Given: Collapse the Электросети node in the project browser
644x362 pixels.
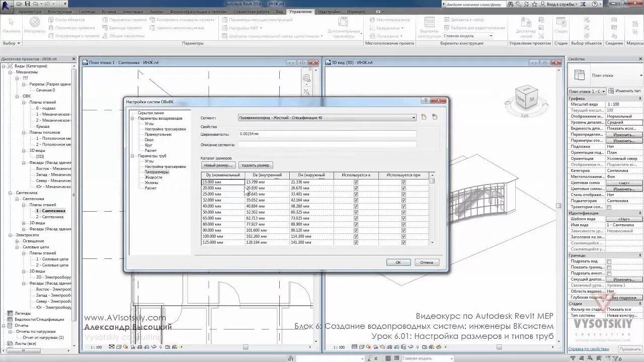Looking at the screenshot, I should 11,235.
